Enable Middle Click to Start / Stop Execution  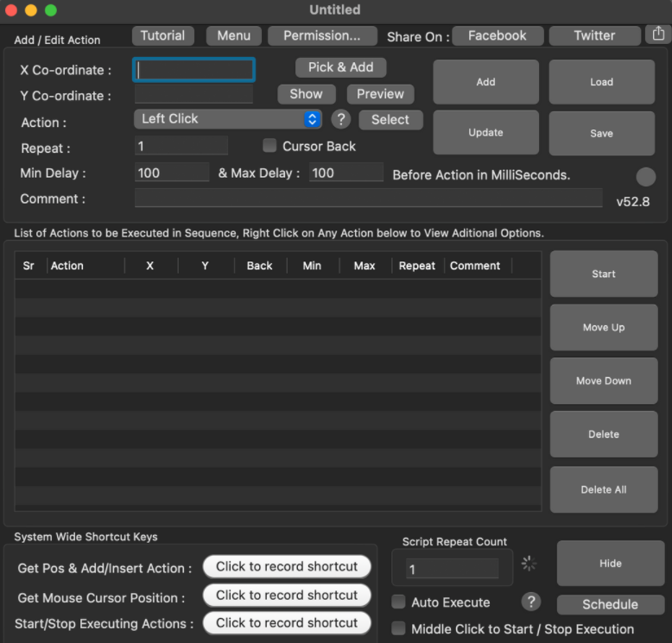coord(399,628)
